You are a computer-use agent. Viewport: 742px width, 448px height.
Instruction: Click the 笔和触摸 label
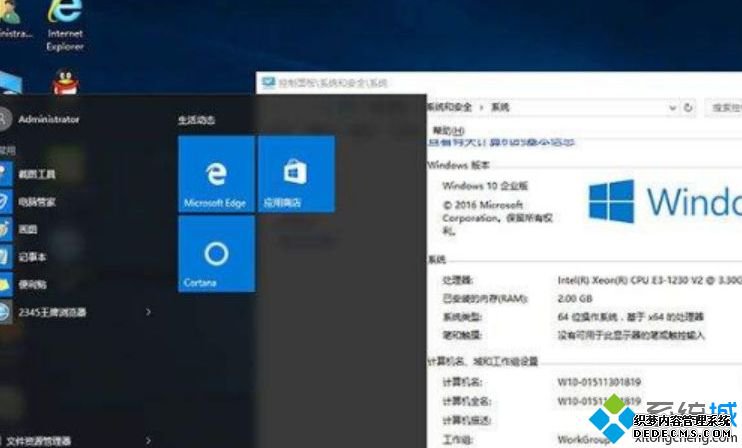462,335
